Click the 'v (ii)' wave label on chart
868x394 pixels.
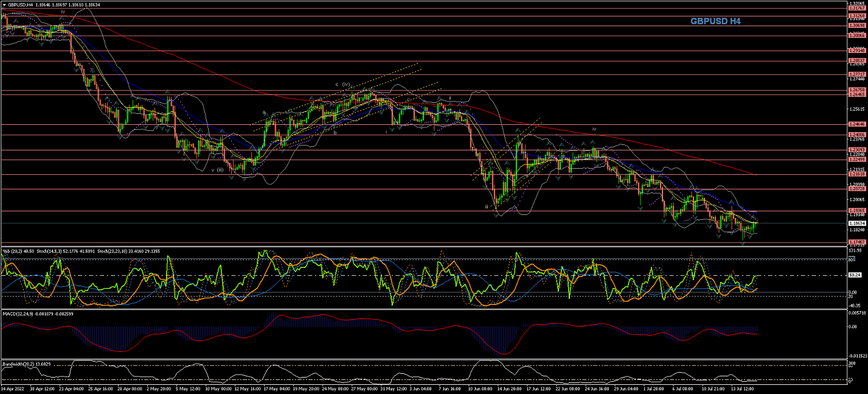tap(217, 171)
